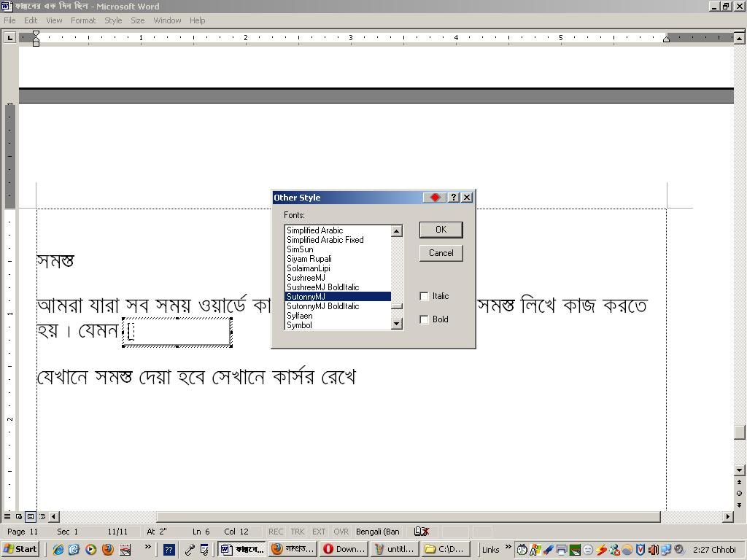Switch to Print Layout view
This screenshot has height=560, width=747.
tap(31, 516)
